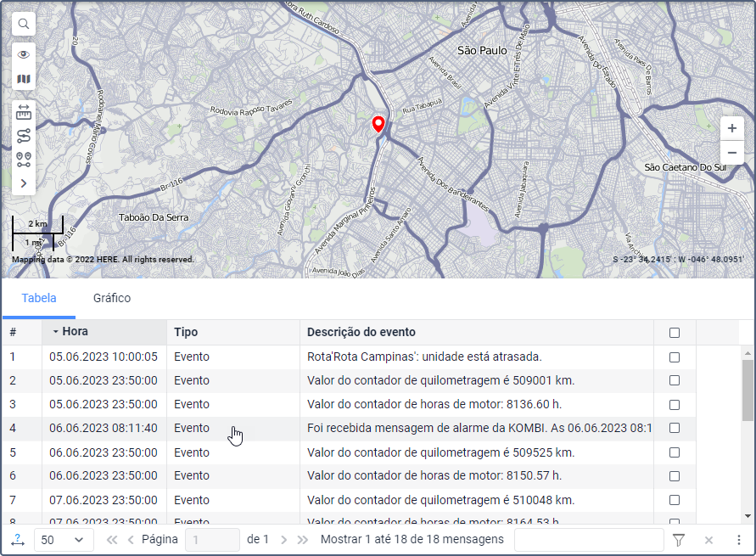The image size is (756, 556).
Task: Go to the previous page
Action: [x=131, y=540]
